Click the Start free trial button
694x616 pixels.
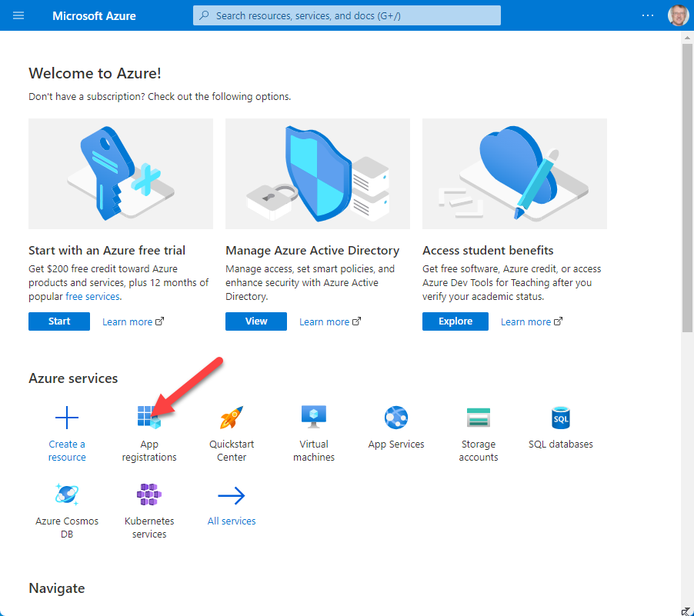[x=59, y=321]
